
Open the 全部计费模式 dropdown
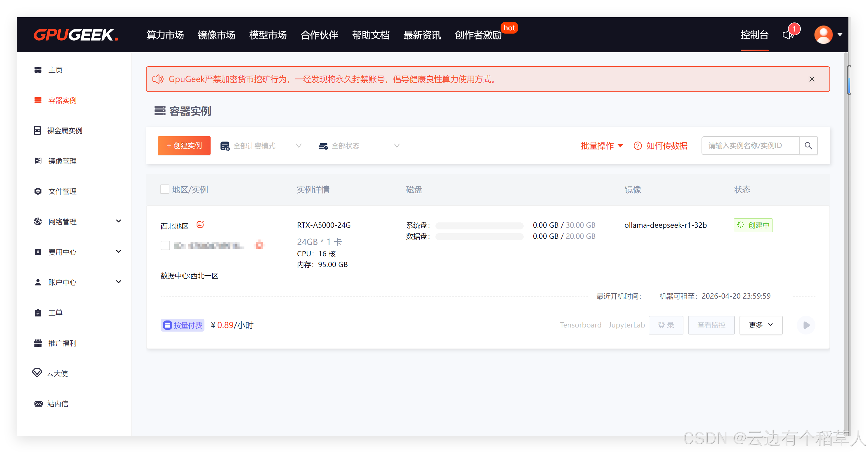(261, 145)
